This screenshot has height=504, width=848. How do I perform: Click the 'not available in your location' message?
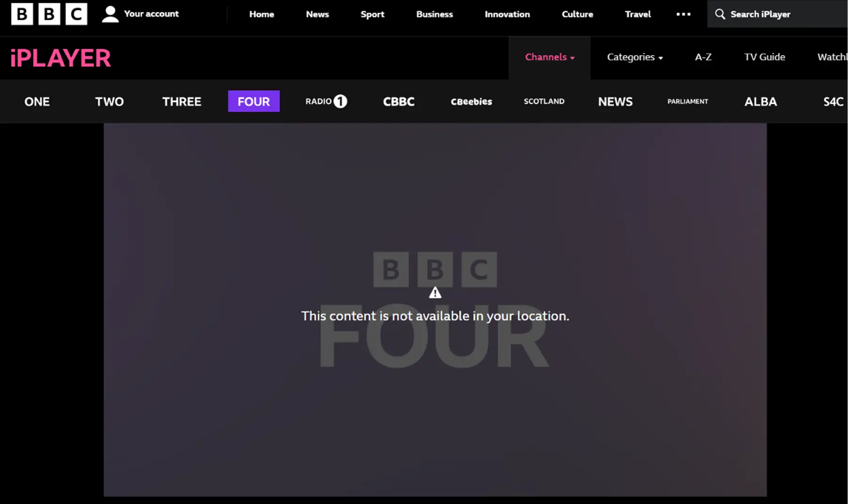coord(435,316)
